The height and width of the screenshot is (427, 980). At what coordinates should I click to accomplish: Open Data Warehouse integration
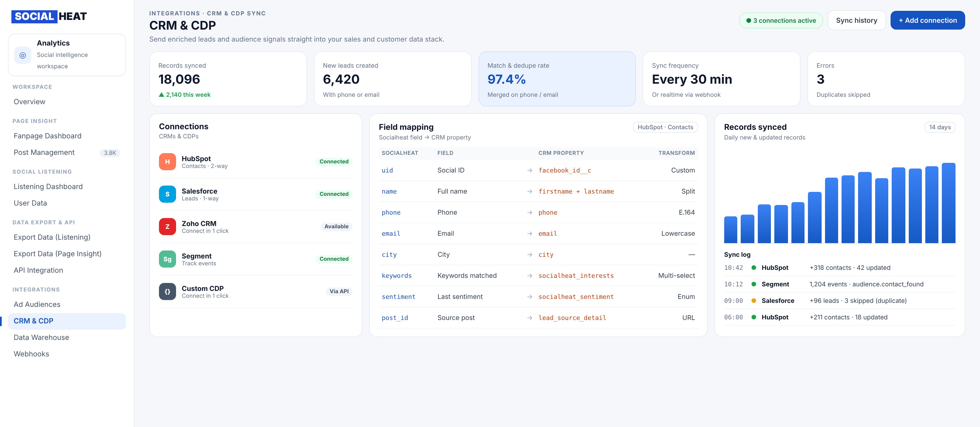click(x=67, y=338)
